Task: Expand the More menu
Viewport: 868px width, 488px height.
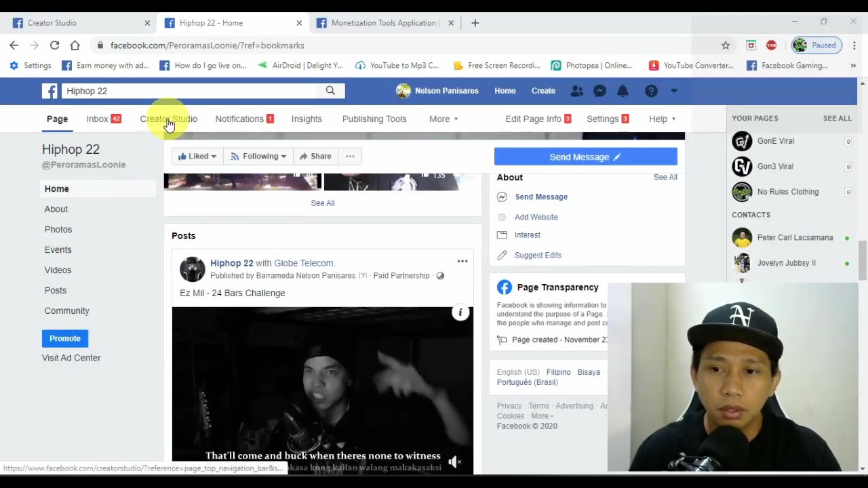Action: pos(443,119)
